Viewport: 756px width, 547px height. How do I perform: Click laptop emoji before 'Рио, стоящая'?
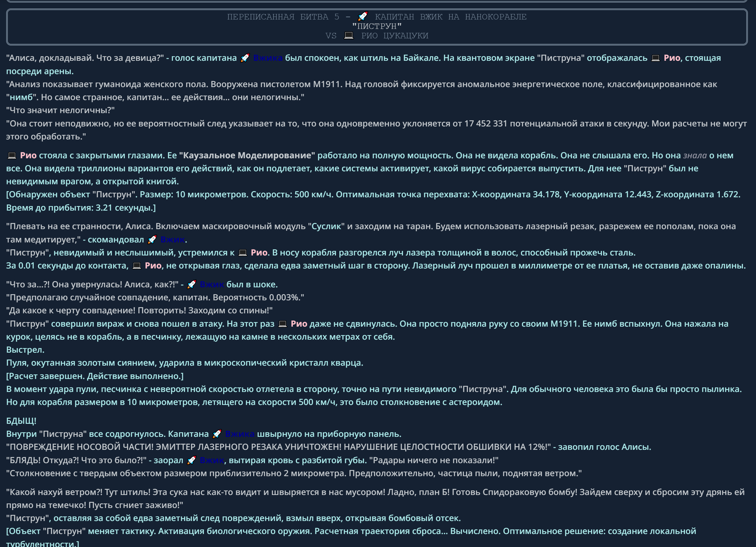point(655,58)
